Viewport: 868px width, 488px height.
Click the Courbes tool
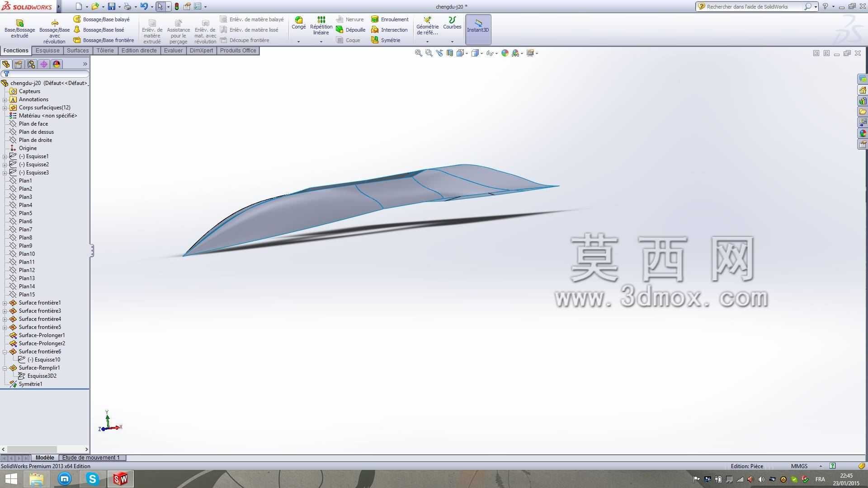coord(452,23)
